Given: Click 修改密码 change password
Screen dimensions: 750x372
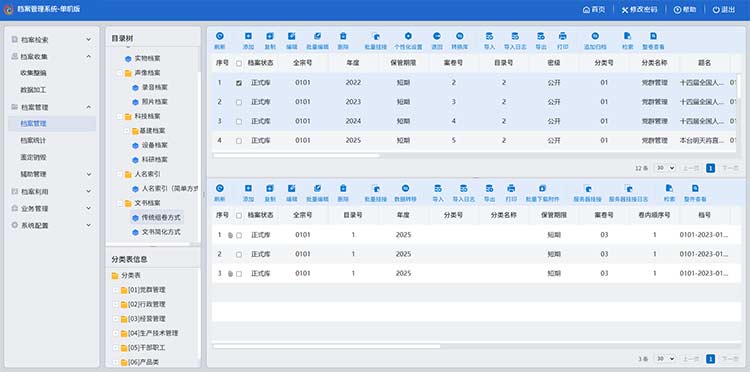Looking at the screenshot, I should click(x=640, y=10).
